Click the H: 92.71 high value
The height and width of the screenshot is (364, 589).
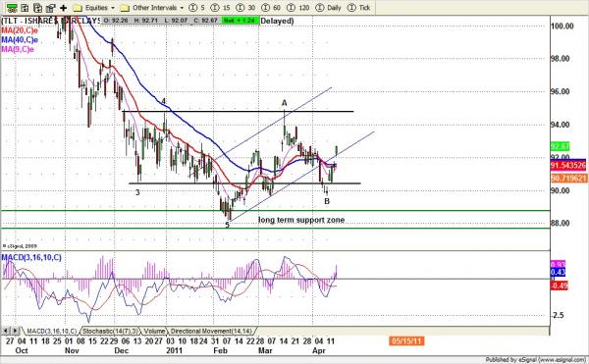145,21
